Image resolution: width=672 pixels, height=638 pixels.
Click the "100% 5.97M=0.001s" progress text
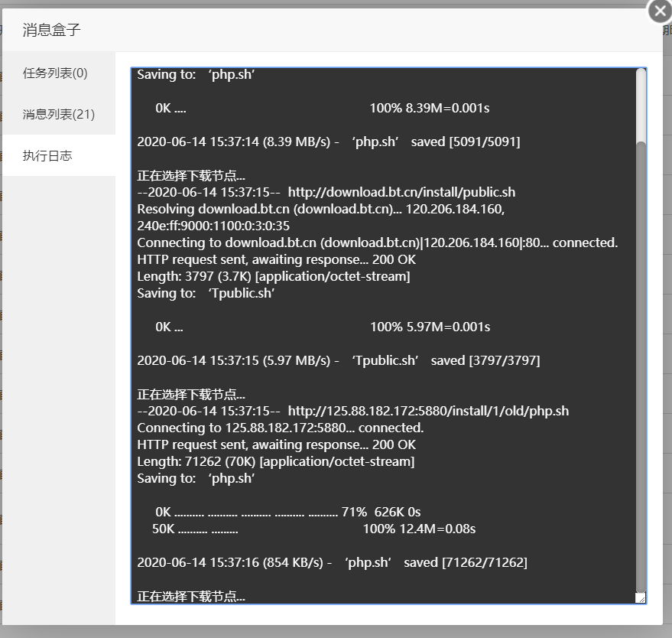click(x=430, y=327)
